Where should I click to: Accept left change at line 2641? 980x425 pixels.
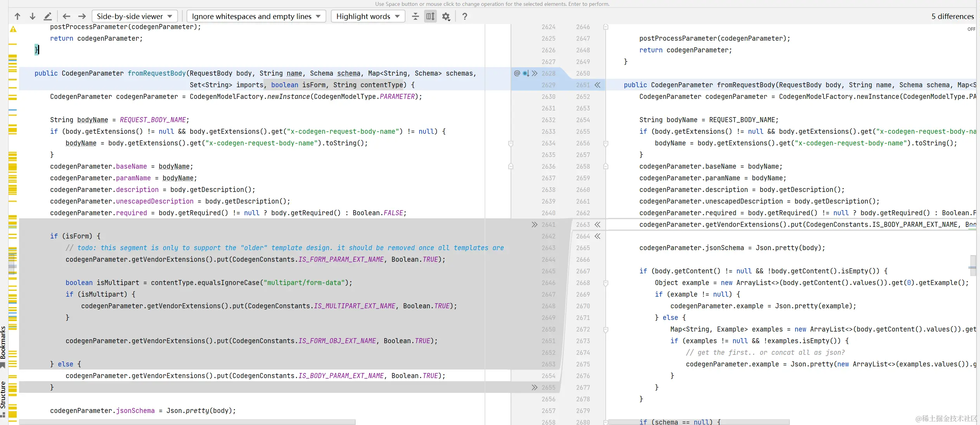[x=535, y=225]
